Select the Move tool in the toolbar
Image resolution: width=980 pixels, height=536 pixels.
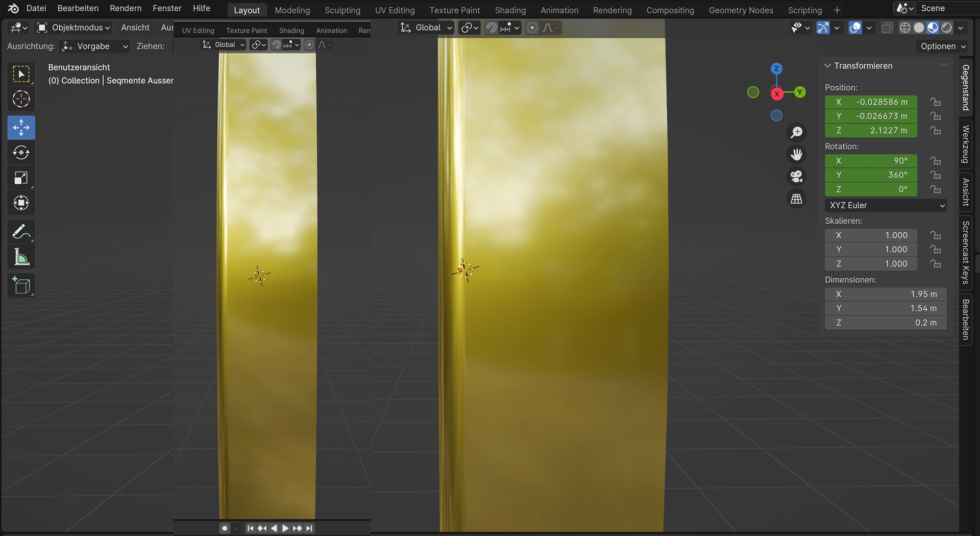tap(21, 128)
